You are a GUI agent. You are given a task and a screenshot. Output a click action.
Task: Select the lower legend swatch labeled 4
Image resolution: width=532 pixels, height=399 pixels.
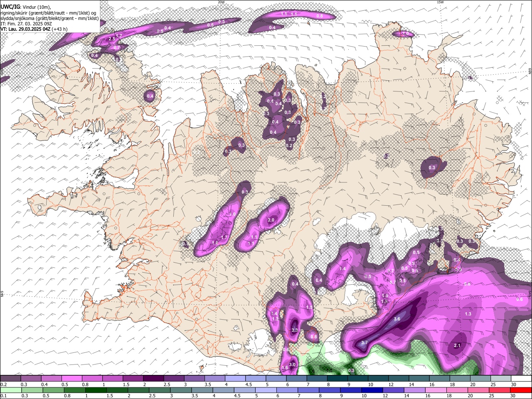(224, 390)
